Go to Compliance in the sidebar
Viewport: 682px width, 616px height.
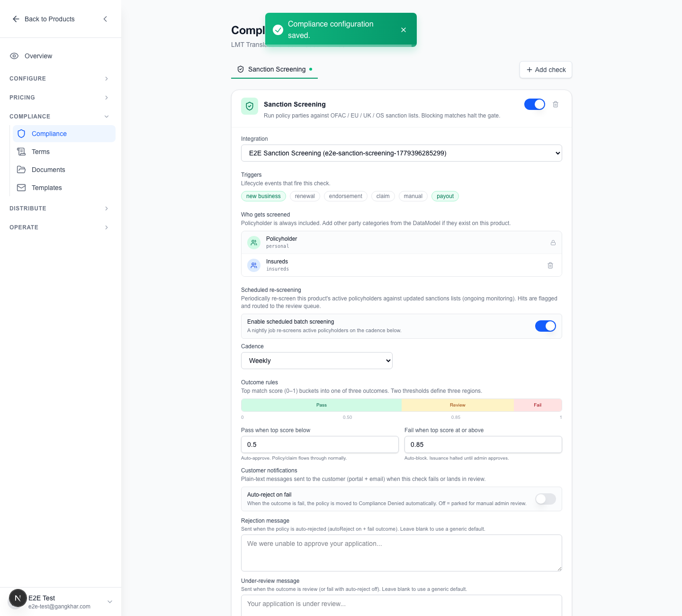(x=64, y=134)
